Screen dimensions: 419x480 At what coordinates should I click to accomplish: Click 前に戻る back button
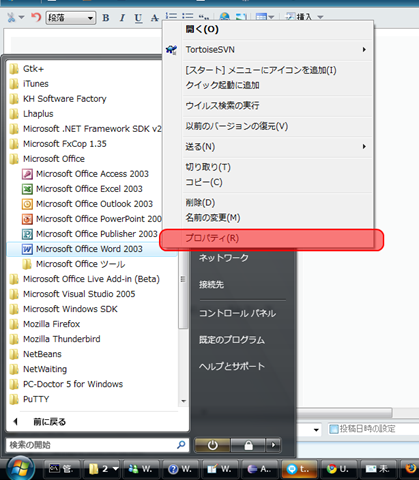[50, 422]
